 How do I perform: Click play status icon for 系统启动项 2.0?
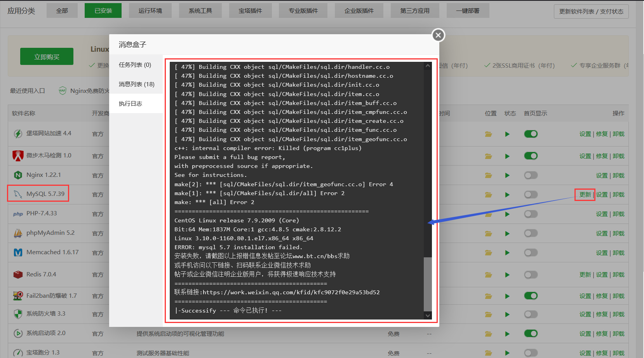[x=507, y=334]
